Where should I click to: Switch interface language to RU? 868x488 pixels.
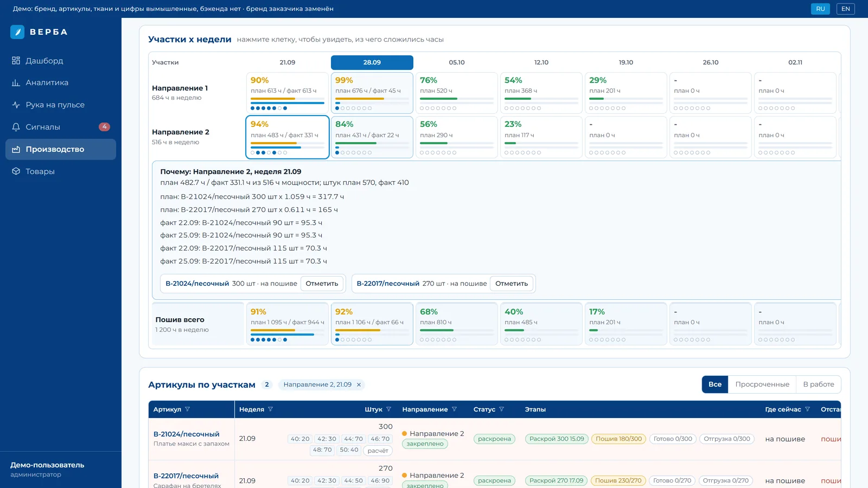pyautogui.click(x=820, y=9)
